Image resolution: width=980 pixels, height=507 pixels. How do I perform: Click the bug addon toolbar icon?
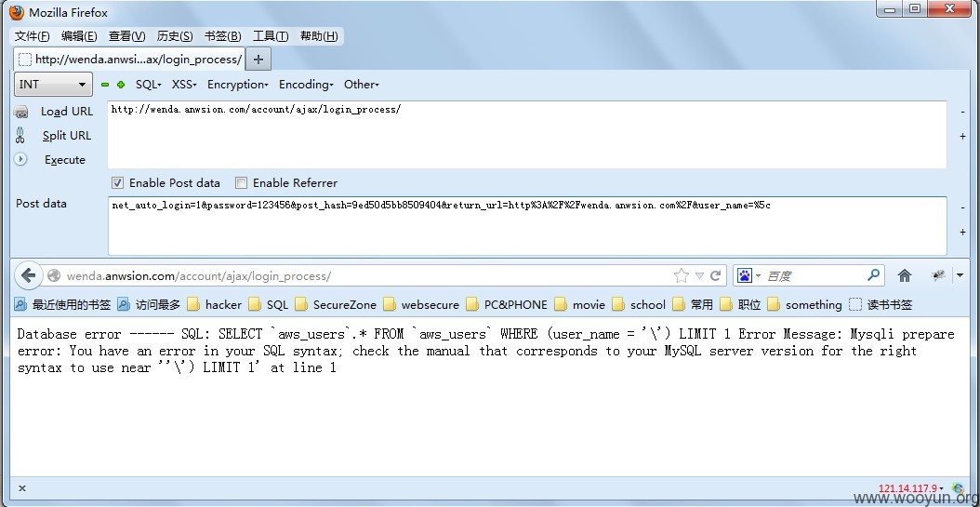point(937,275)
